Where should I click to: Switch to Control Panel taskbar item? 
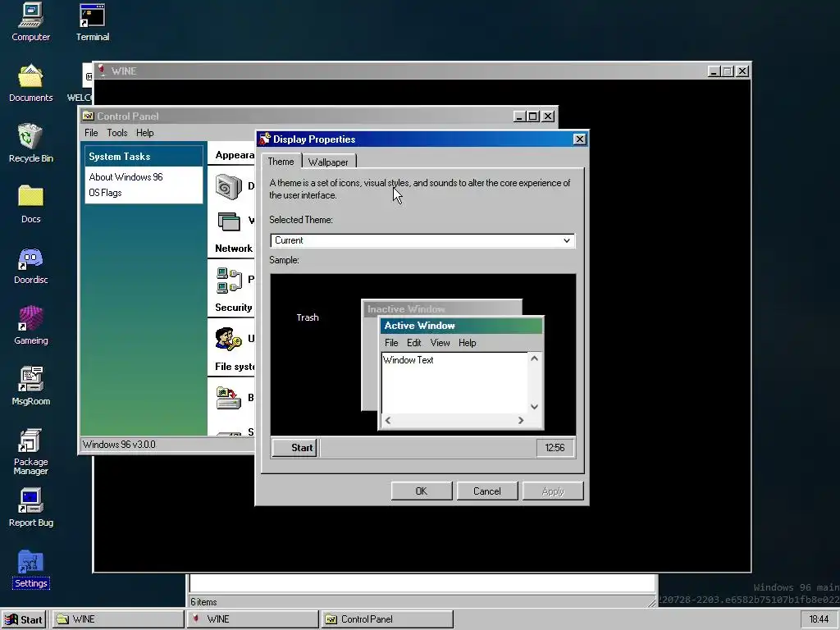[x=387, y=619]
